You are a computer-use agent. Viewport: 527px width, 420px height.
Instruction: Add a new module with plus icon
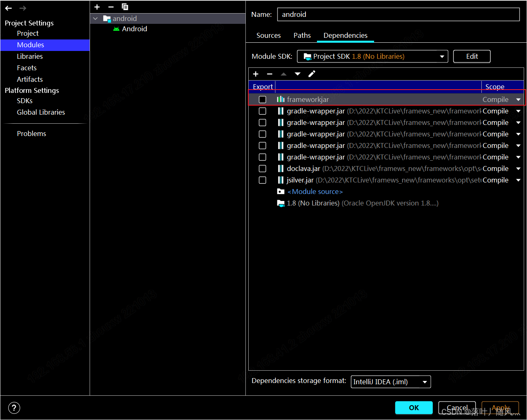[x=97, y=7]
